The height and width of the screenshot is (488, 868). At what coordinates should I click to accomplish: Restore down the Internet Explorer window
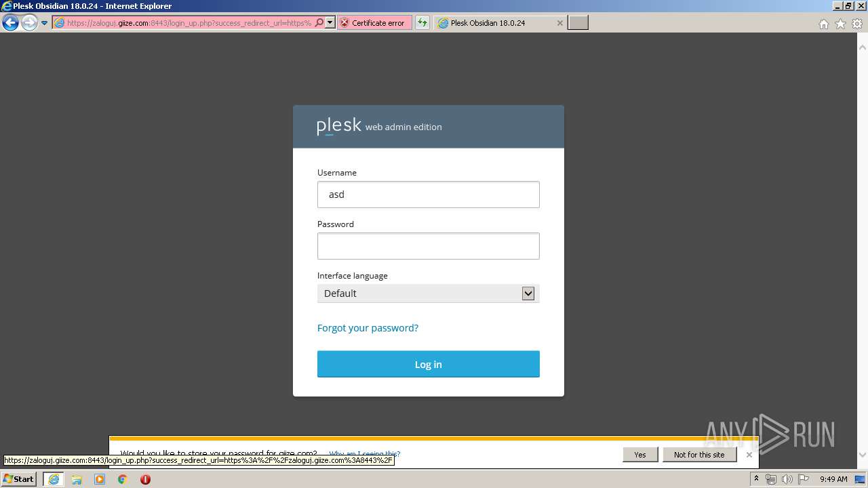point(850,6)
